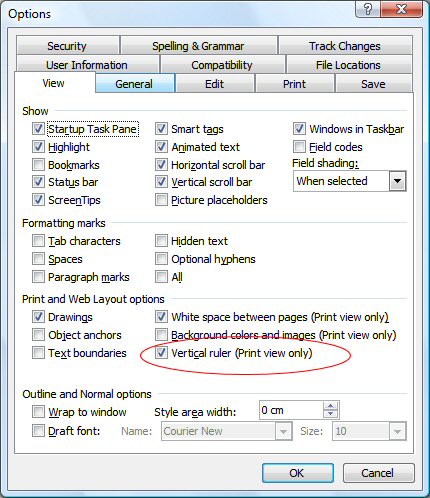Open the File Locations tab
Image resolution: width=430 pixels, height=498 pixels.
pyautogui.click(x=348, y=65)
